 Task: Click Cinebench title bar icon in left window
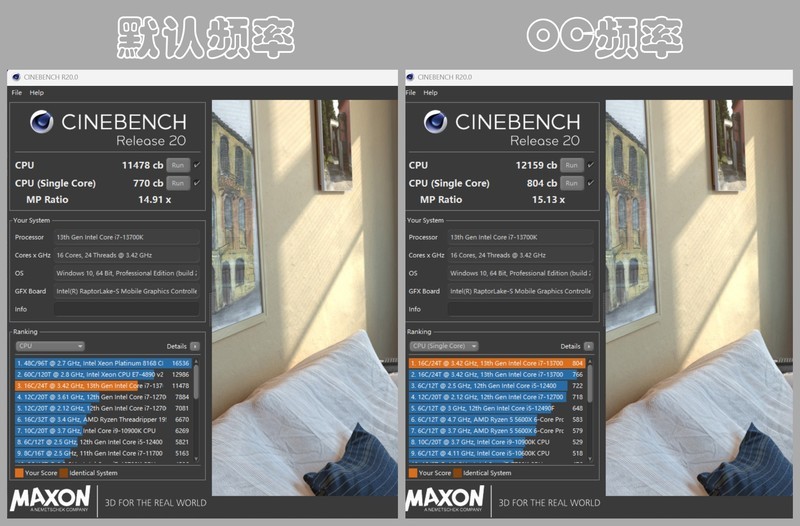point(16,77)
